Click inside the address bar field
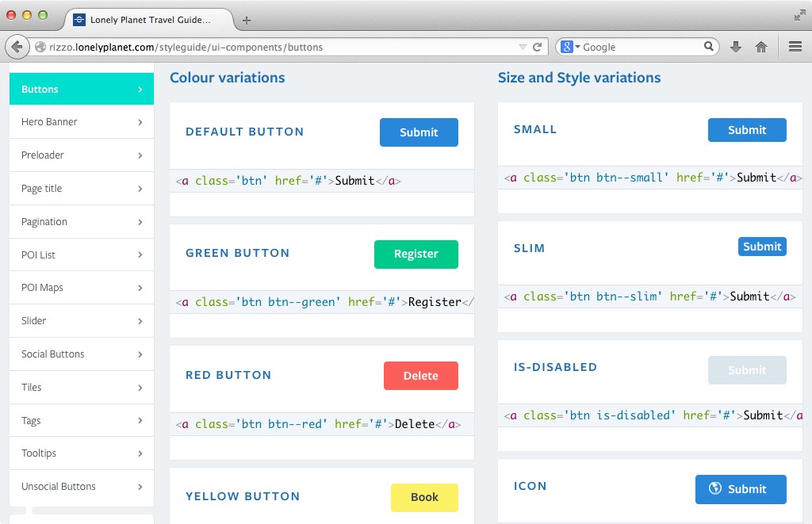 click(x=278, y=47)
